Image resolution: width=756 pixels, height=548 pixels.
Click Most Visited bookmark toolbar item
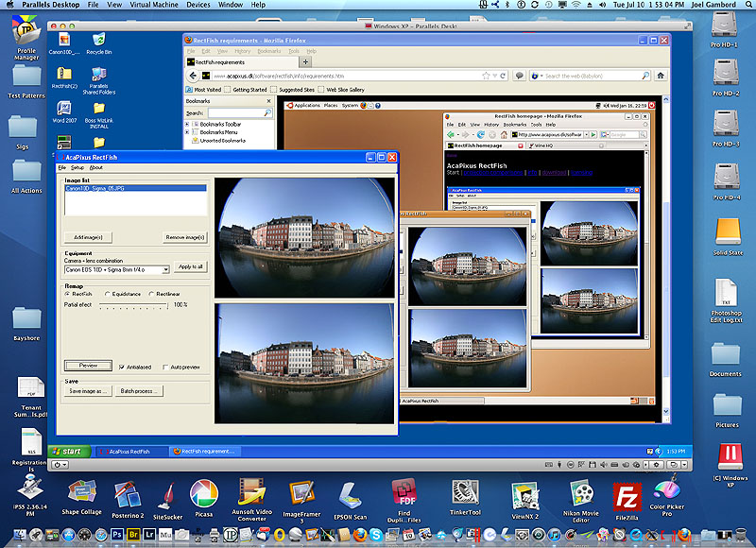(203, 89)
